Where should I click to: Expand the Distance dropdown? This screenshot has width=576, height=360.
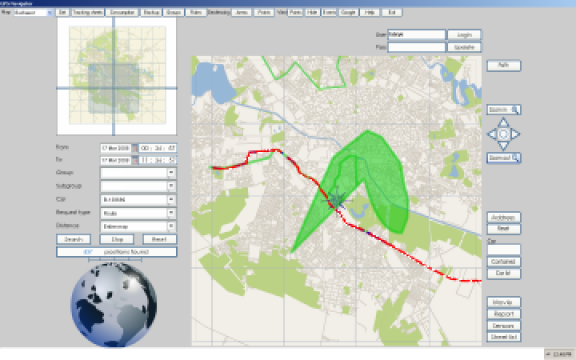tap(171, 226)
